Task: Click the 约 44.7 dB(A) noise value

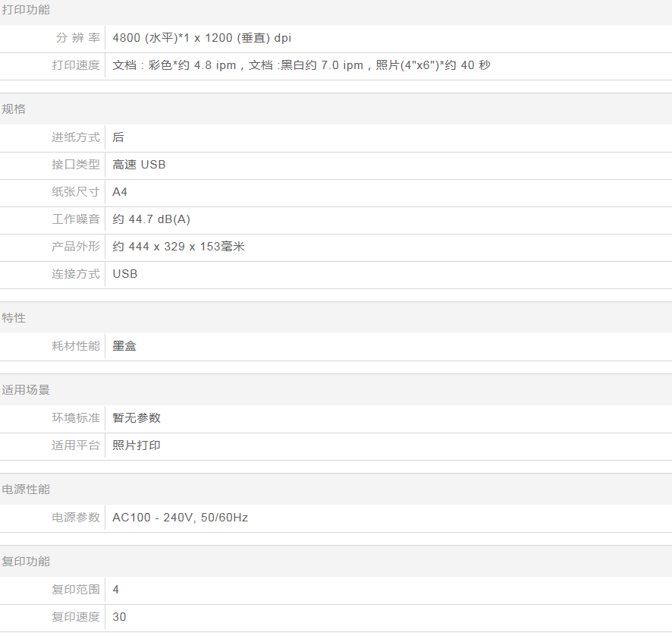Action: coord(151,219)
